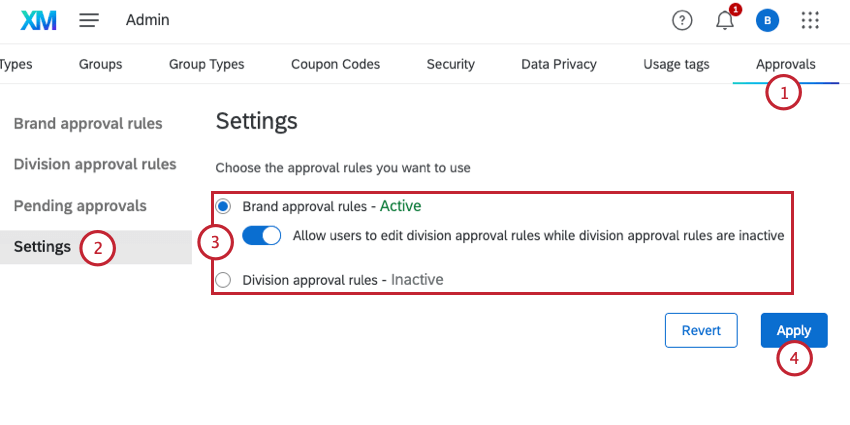Open the hamburger navigation menu
This screenshot has width=850, height=425.
click(x=89, y=20)
